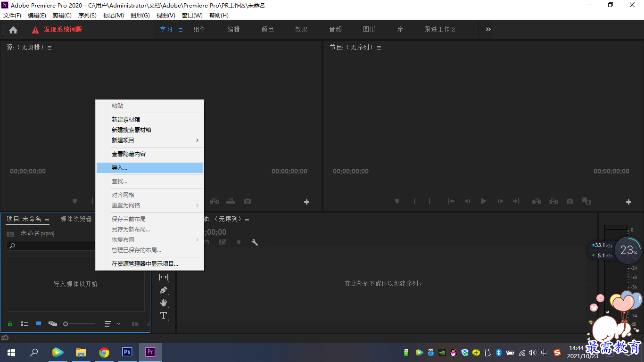Click sort icons button in Project panel
The image size is (644, 362).
click(x=108, y=324)
